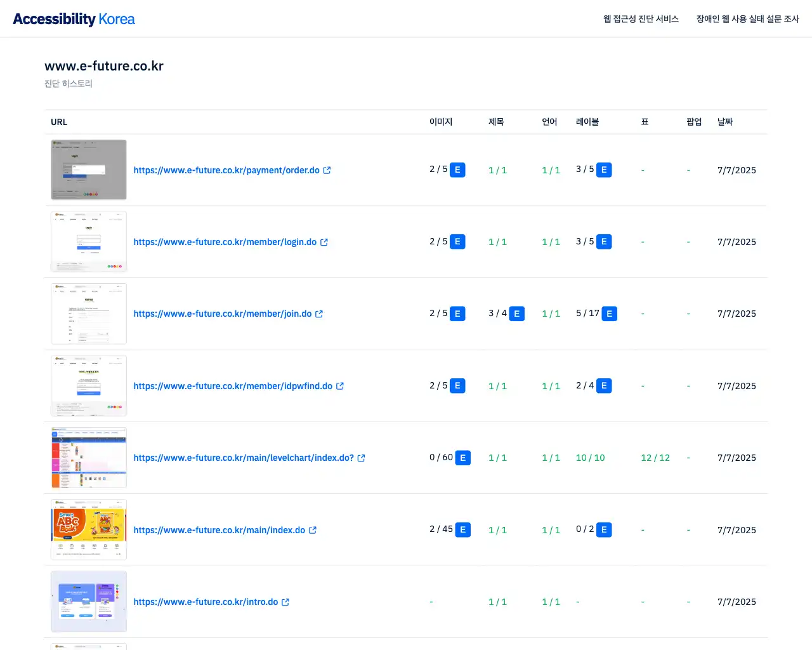Open 장애인 웹 사용 실태 설문 조사 menu item
The height and width of the screenshot is (650, 812).
[x=747, y=19]
